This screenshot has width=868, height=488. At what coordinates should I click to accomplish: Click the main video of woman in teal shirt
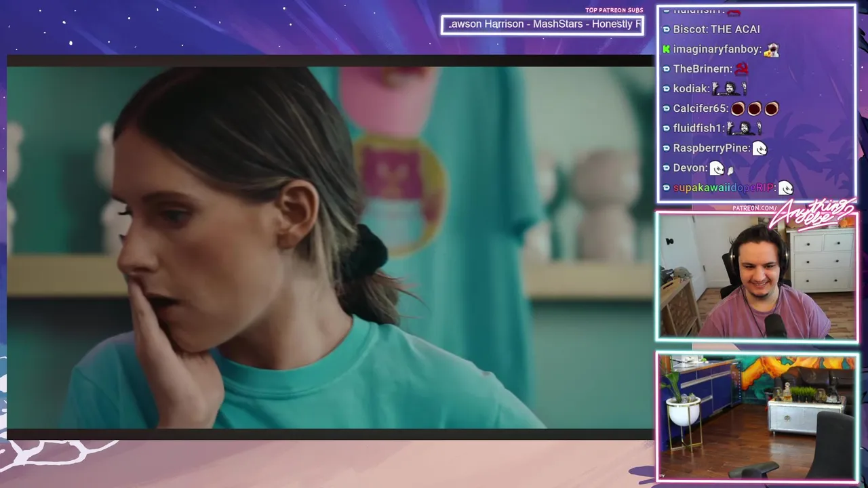[330, 247]
